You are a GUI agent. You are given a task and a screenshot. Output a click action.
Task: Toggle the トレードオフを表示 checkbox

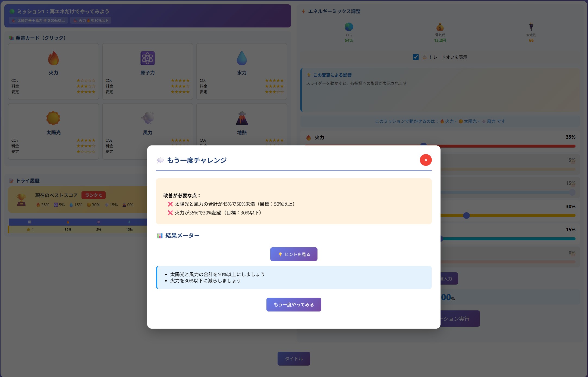416,57
